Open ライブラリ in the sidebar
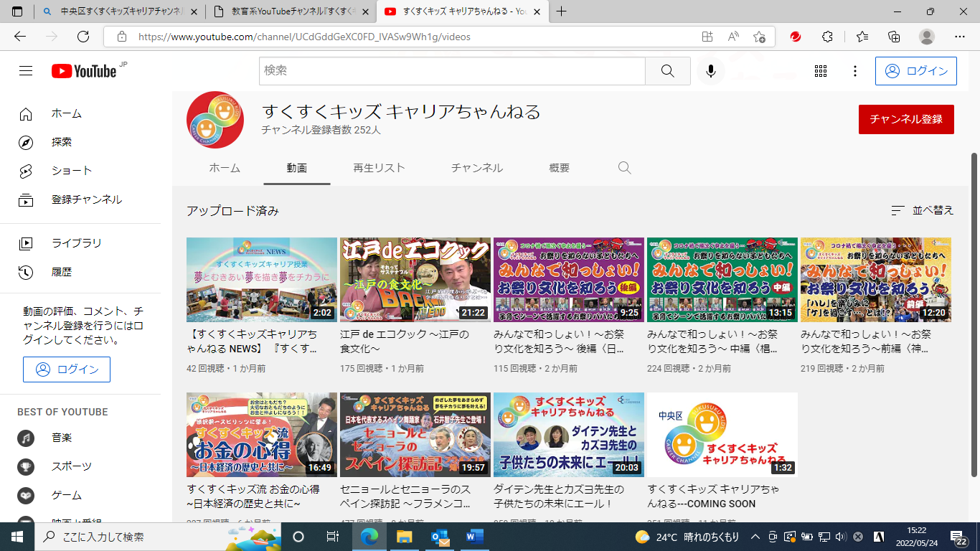Viewport: 980px width, 551px height. pos(80,243)
